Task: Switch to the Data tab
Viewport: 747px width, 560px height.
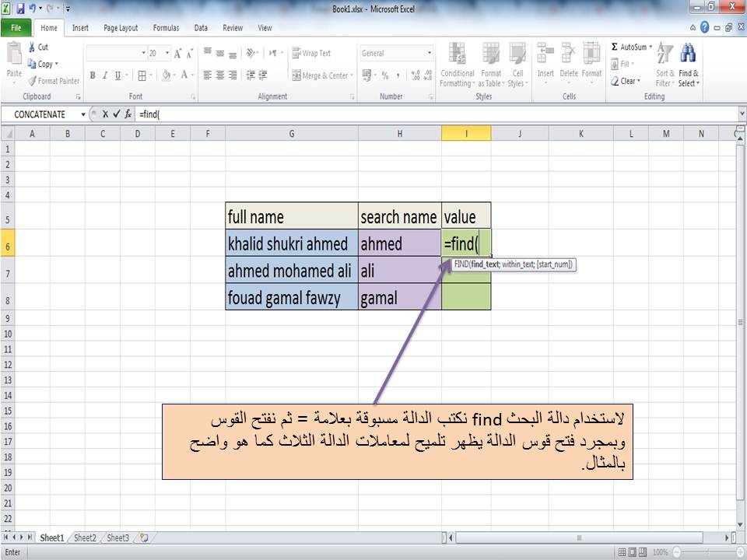Action: [x=201, y=28]
